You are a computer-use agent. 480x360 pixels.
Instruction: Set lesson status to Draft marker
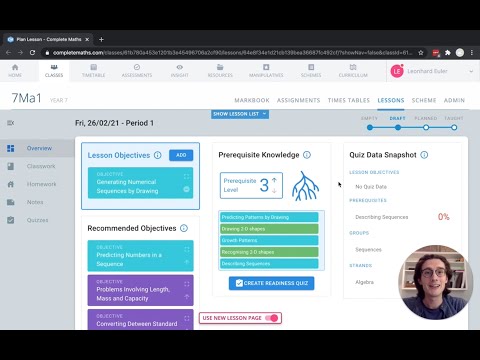pyautogui.click(x=398, y=128)
